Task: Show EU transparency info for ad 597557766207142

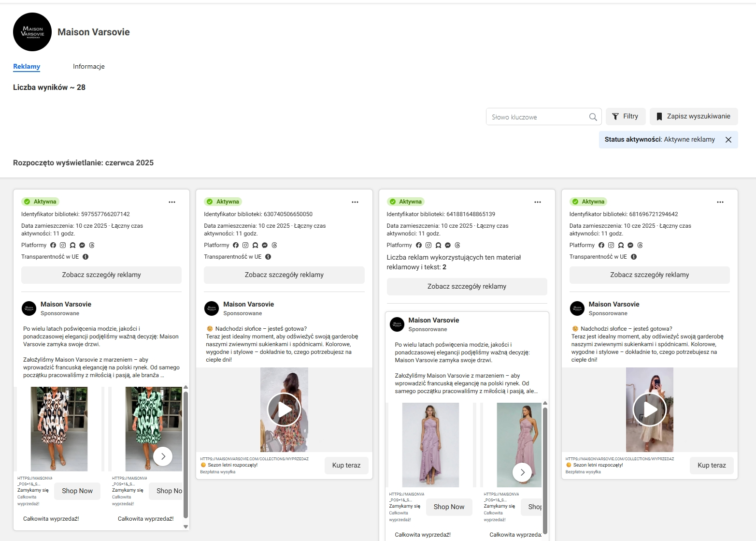Action: (x=86, y=257)
